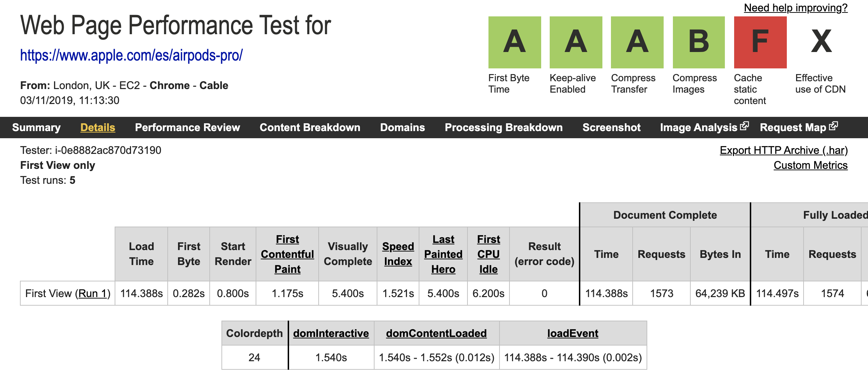The height and width of the screenshot is (389, 868).
Task: Click the Keep-alive Enabled grade A badge
Action: click(576, 42)
